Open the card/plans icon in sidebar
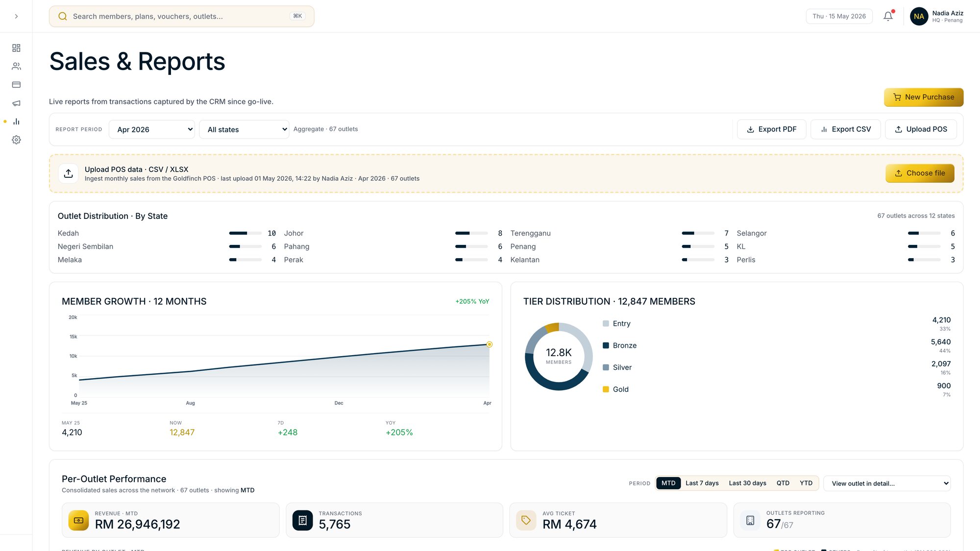980x551 pixels. tap(16, 85)
